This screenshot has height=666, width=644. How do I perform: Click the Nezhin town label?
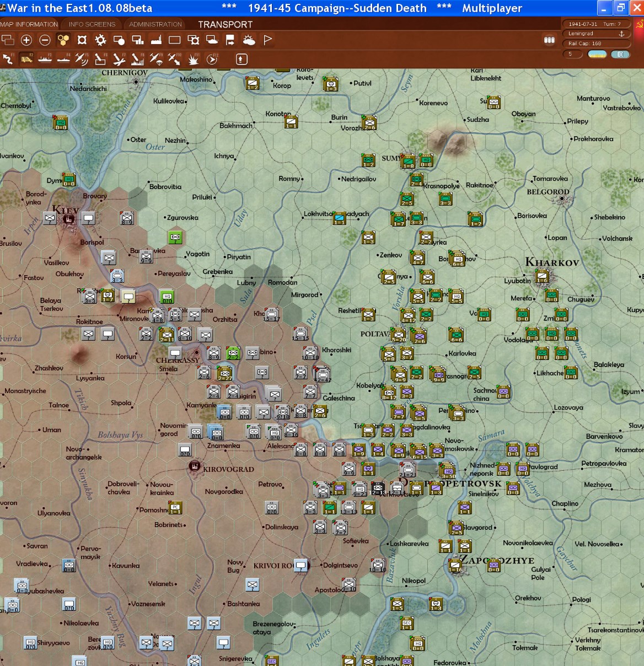pyautogui.click(x=175, y=141)
